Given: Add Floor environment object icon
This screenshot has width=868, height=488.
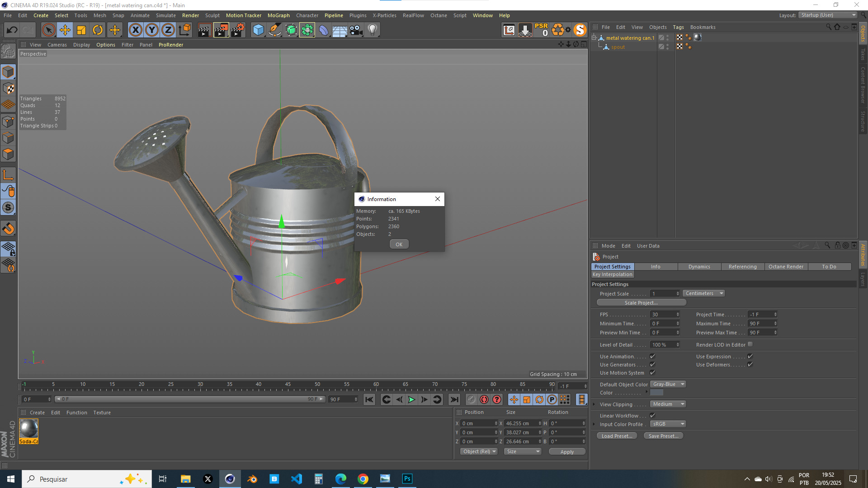Looking at the screenshot, I should click(340, 30).
